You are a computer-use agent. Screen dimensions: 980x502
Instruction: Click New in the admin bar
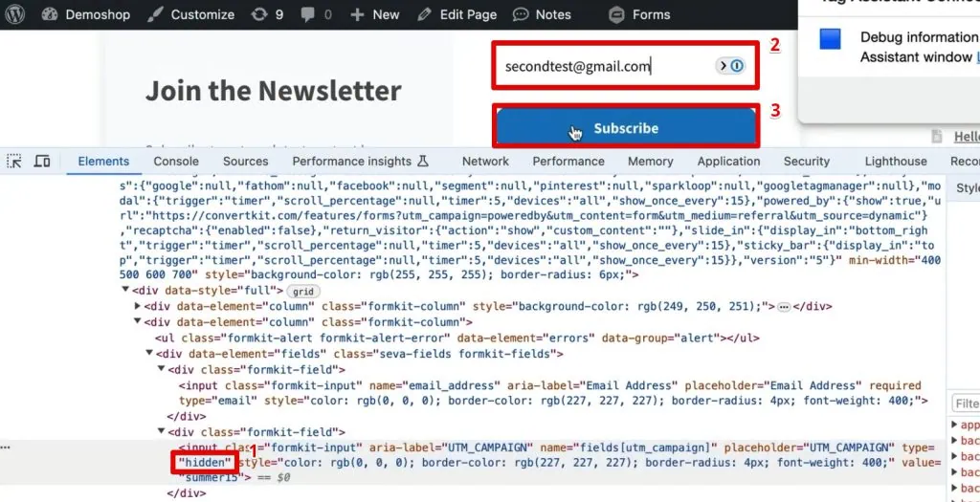click(x=374, y=14)
